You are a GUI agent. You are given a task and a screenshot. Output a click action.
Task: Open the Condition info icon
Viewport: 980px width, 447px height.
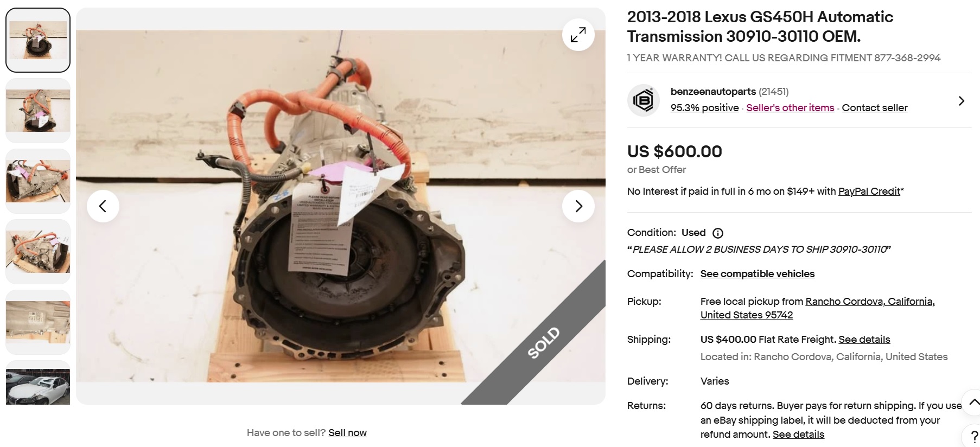coord(717,233)
